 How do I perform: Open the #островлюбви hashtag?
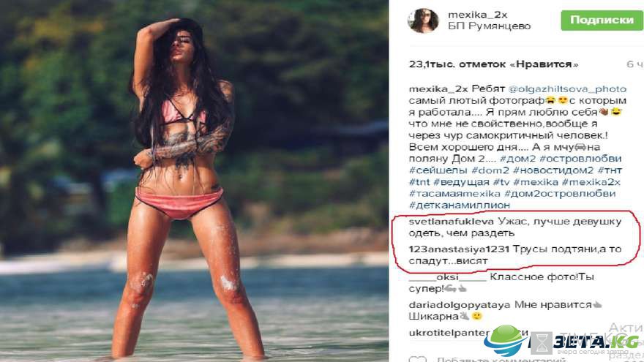[x=580, y=159]
